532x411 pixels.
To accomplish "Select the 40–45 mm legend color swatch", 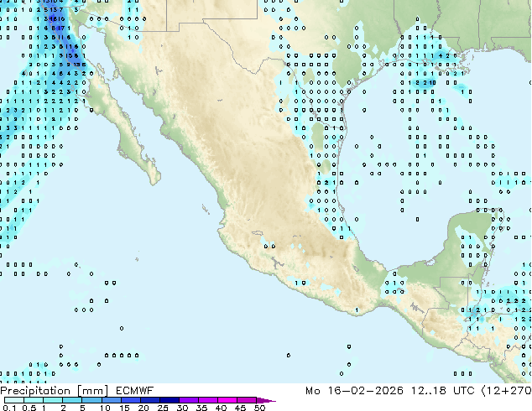I will 227,400.
